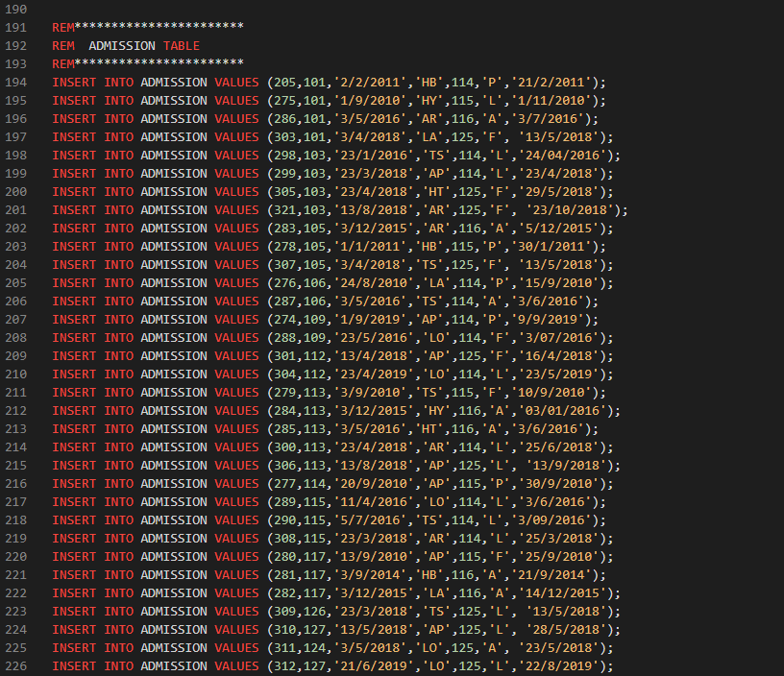
Task: Click line number 194 in the gutter
Action: [16, 82]
